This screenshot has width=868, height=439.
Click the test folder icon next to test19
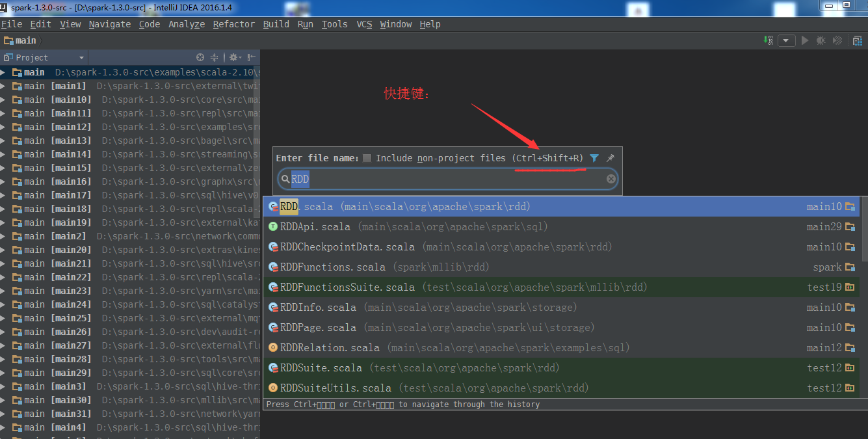(850, 287)
